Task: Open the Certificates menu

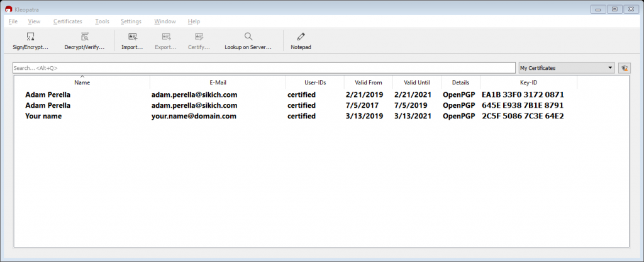Action: (x=68, y=21)
